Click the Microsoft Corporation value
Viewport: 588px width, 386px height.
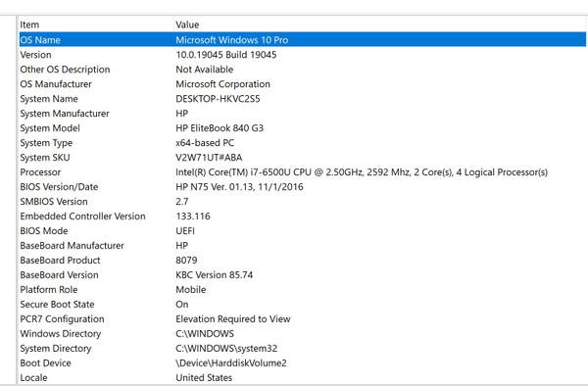pyautogui.click(x=222, y=84)
